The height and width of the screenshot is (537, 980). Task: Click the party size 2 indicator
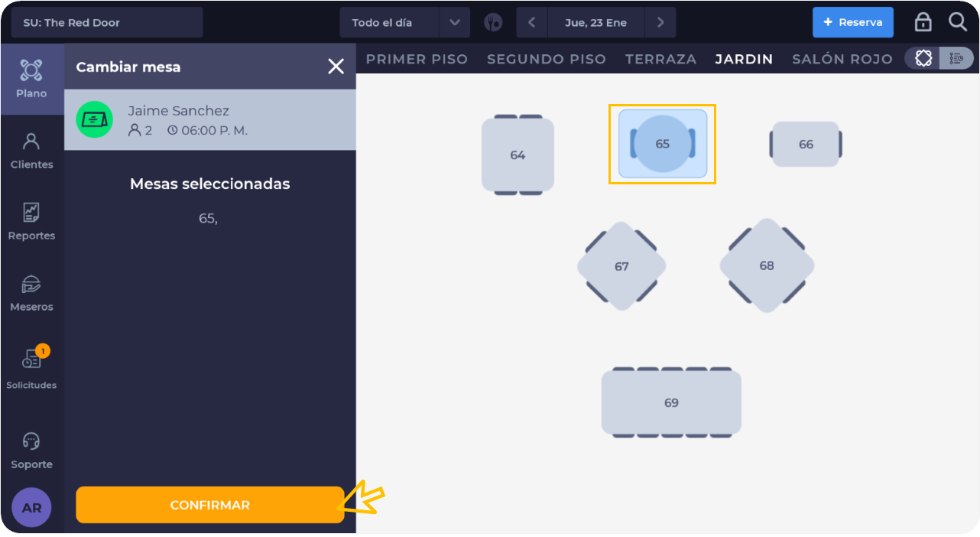[x=141, y=131]
